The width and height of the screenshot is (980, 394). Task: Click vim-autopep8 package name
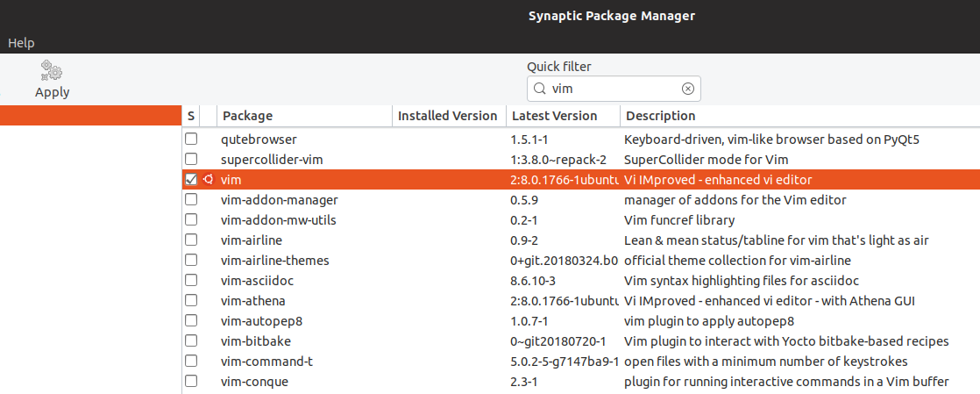click(262, 321)
